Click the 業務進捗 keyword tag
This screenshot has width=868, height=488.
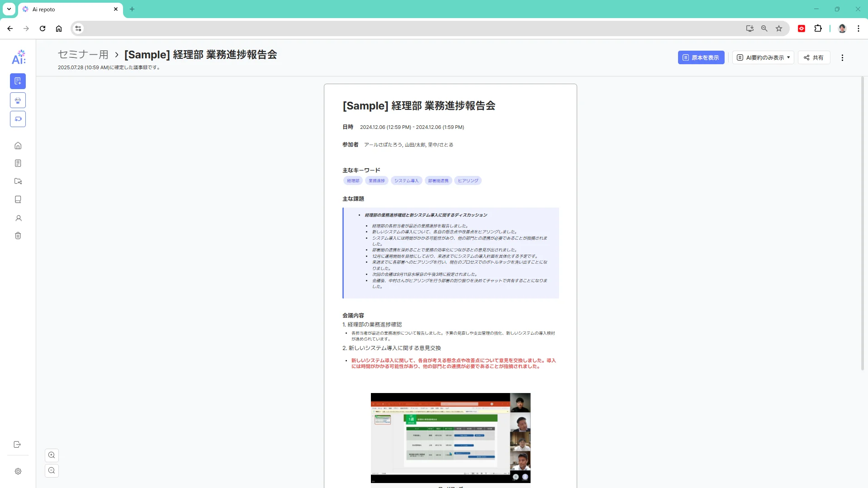click(377, 181)
